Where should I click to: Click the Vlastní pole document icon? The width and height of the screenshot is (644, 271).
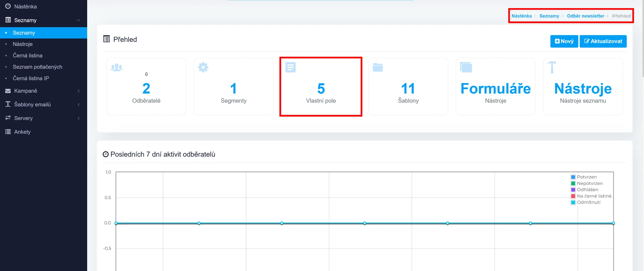pyautogui.click(x=290, y=67)
